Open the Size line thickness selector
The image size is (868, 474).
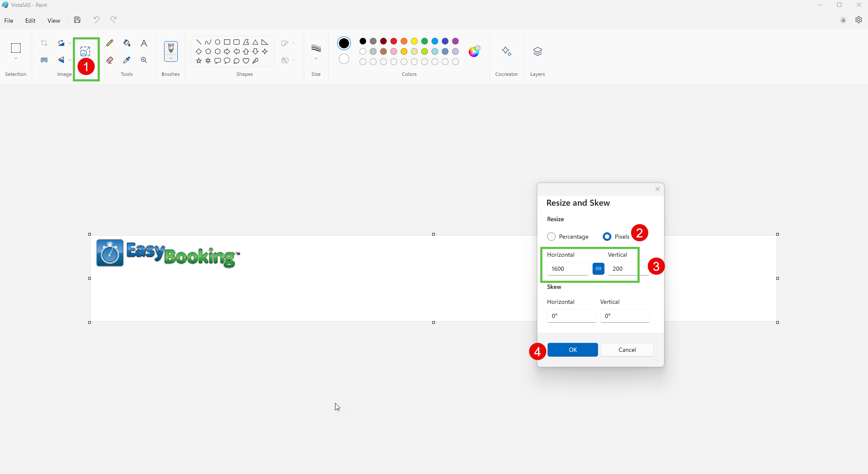[x=316, y=51]
